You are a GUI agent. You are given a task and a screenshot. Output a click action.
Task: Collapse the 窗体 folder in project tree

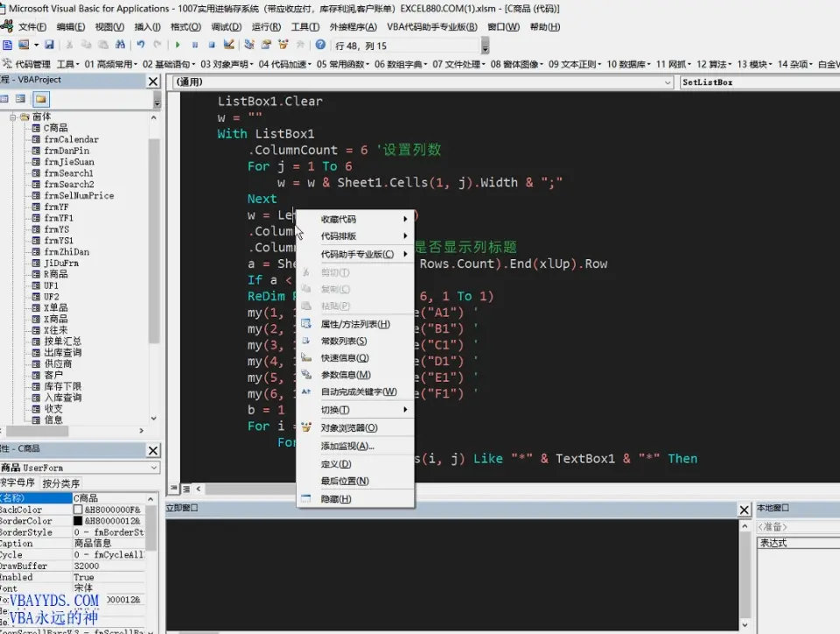11,116
